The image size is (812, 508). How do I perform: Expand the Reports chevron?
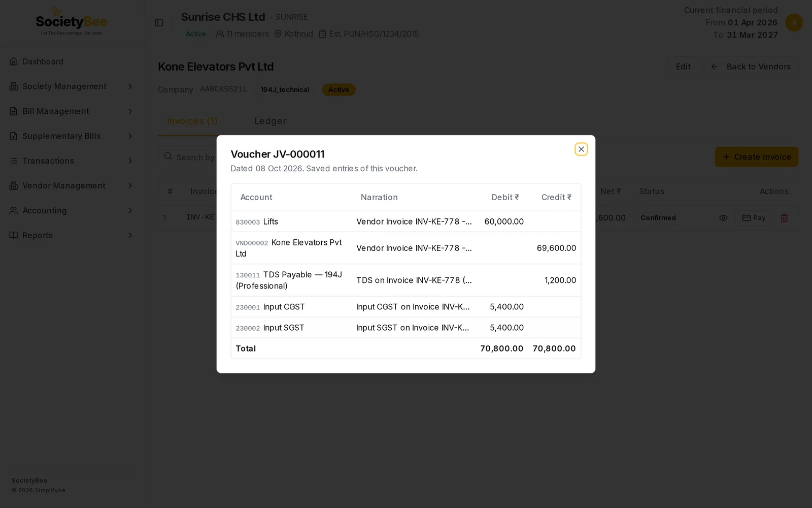point(130,235)
